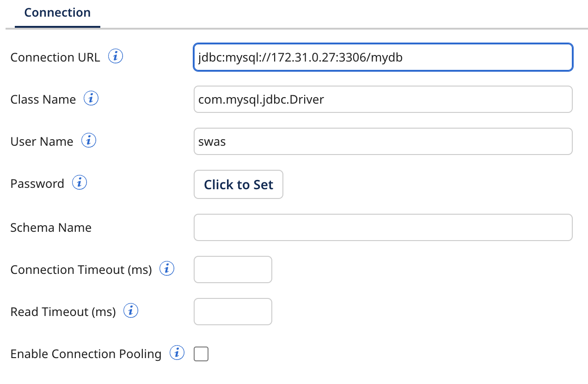Open the Enable Connection Pooling info icon
The image size is (588, 384).
177,353
